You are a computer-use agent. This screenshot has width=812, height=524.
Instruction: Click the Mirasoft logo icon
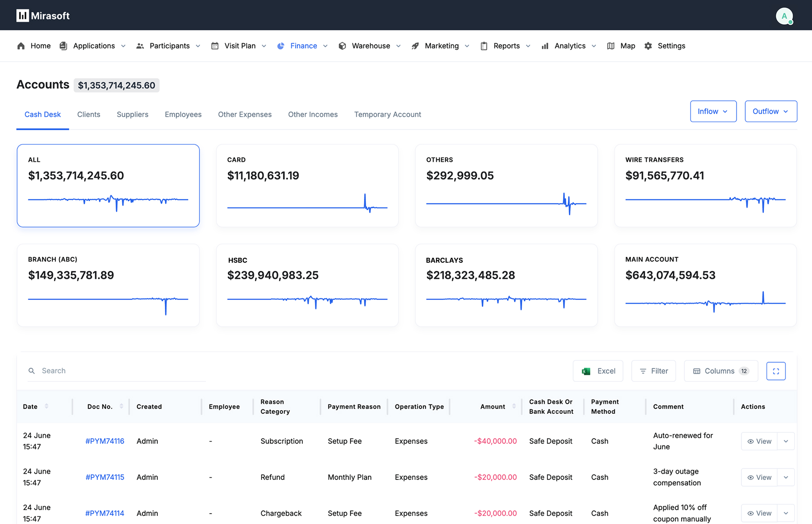click(x=22, y=16)
